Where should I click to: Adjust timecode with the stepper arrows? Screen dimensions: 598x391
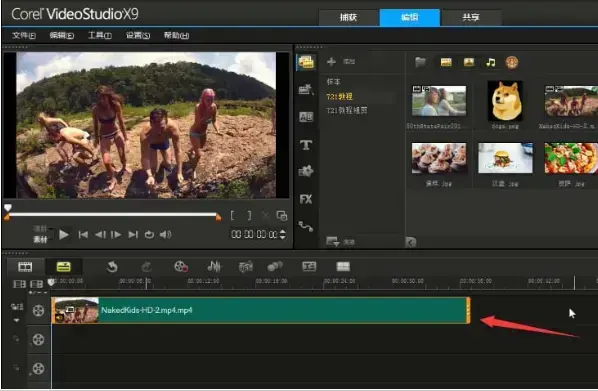(x=283, y=234)
